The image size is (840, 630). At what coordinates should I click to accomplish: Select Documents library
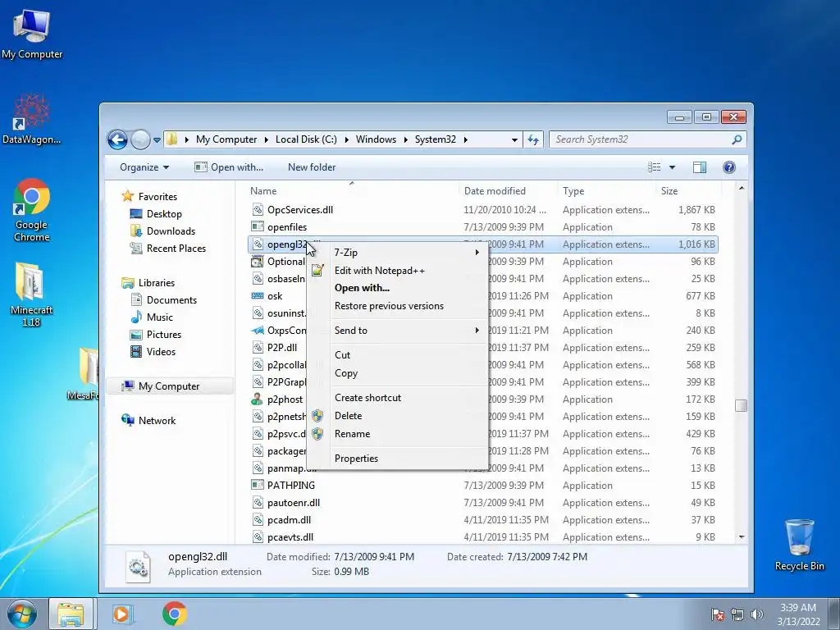coord(164,300)
